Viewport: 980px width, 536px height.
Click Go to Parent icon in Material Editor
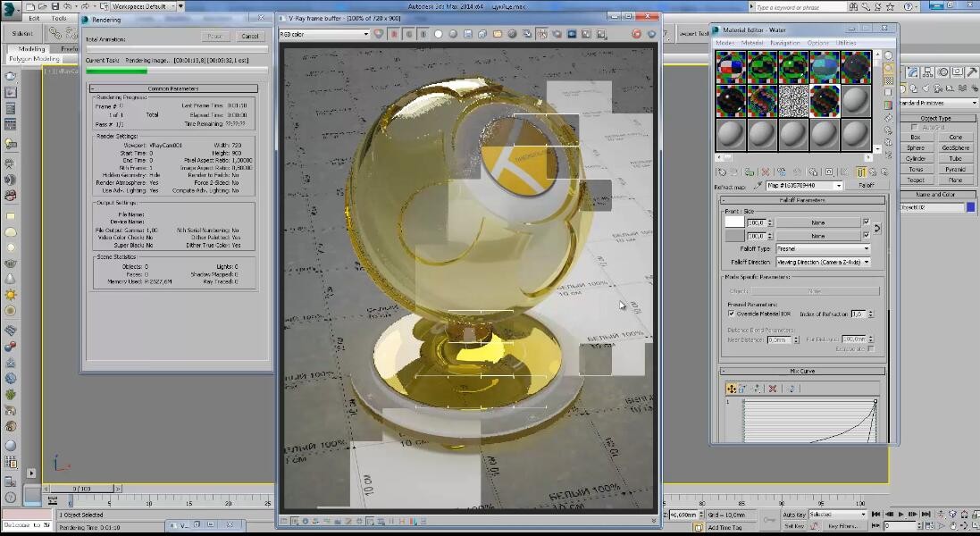[x=873, y=172]
